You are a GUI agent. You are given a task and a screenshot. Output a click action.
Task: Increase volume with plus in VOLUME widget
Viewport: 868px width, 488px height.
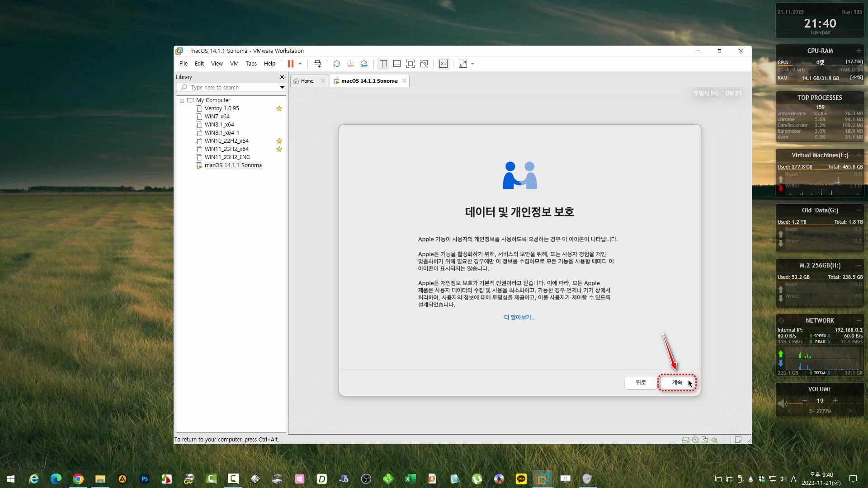(835, 400)
